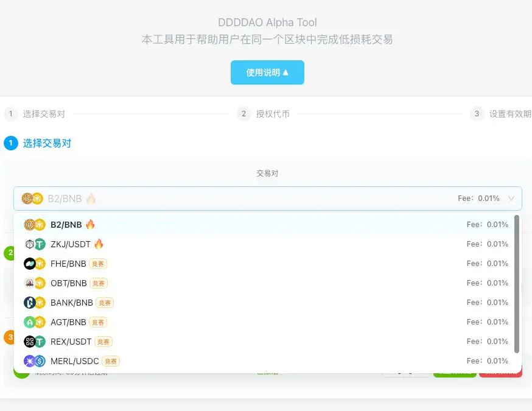
Task: Click the AGT/BNB token pair icon
Action: click(x=35, y=322)
